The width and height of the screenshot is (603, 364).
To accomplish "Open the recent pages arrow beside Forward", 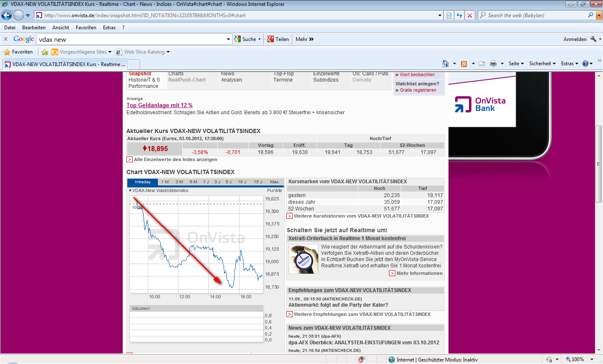I will (28, 15).
